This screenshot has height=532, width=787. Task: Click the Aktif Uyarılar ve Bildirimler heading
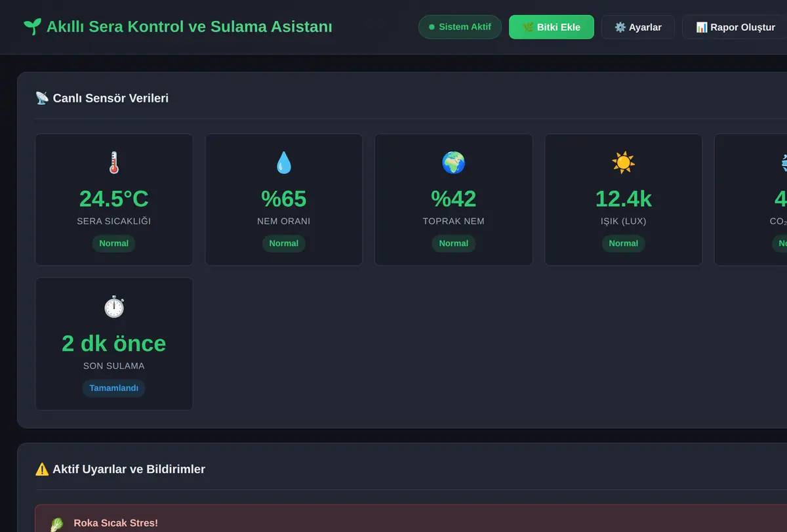[129, 469]
